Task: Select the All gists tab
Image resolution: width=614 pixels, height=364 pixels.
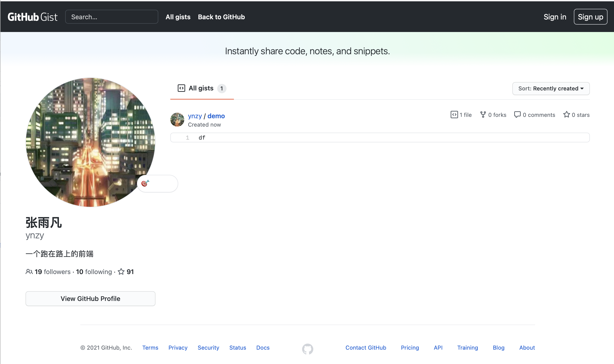Action: pyautogui.click(x=201, y=88)
